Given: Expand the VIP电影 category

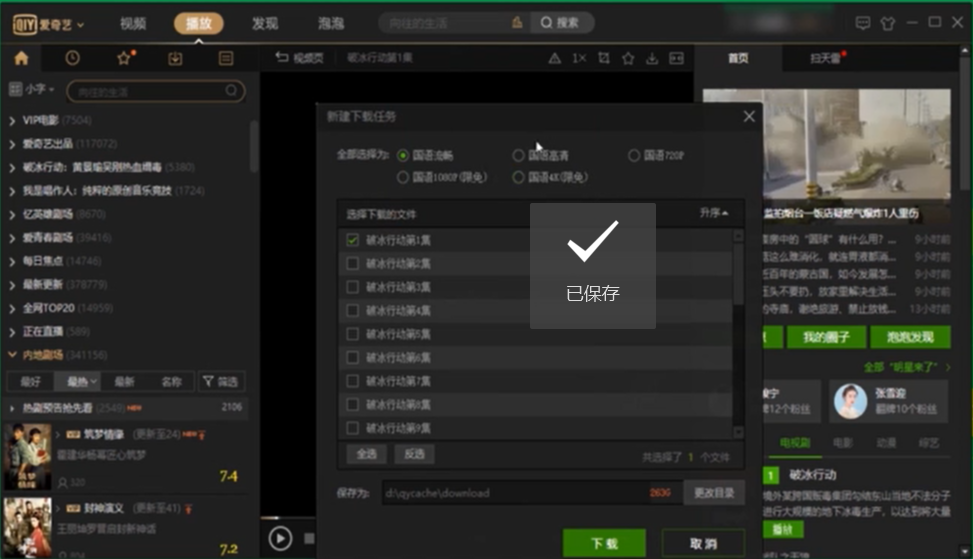Looking at the screenshot, I should coord(12,120).
